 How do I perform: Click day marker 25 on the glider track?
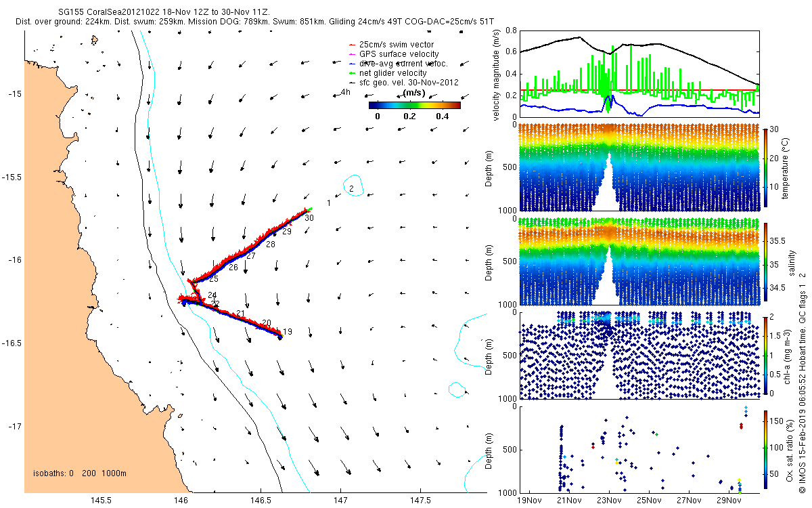[214, 279]
